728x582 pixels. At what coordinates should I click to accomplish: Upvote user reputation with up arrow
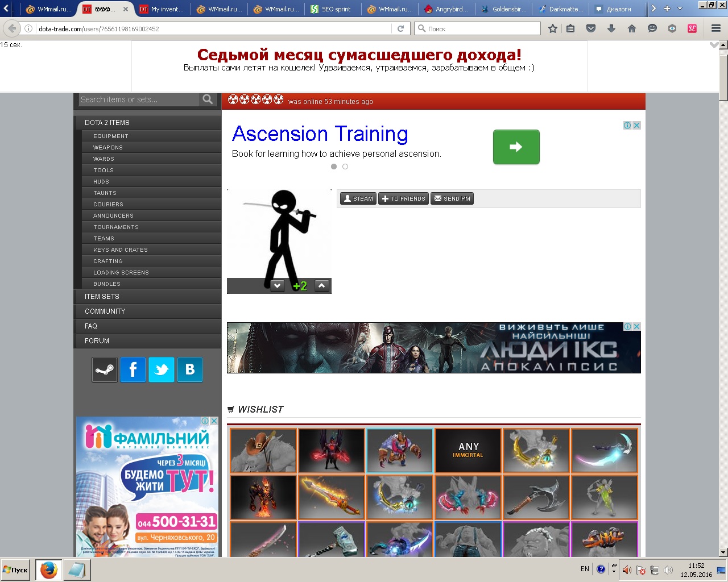point(322,286)
